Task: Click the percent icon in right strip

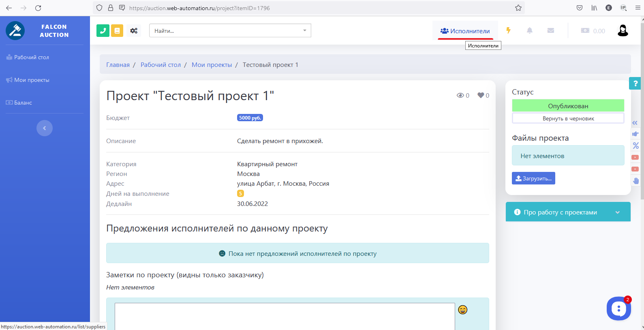Action: pyautogui.click(x=635, y=146)
